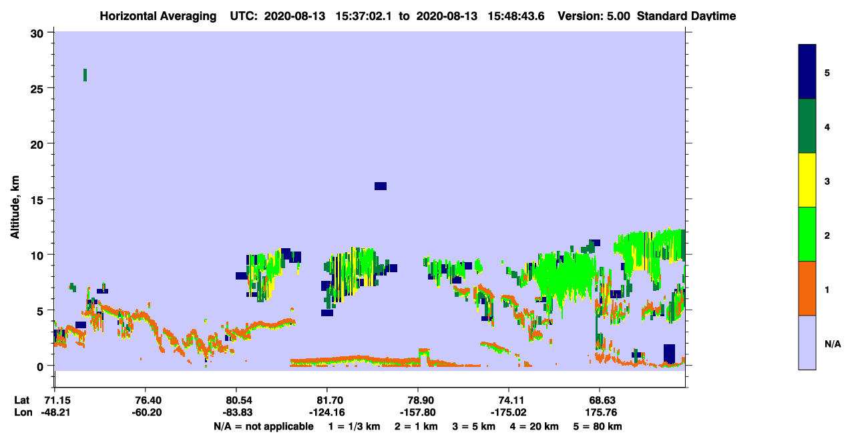The image size is (868, 445).
Task: Click longitude value -83.83
Action: coord(236,412)
